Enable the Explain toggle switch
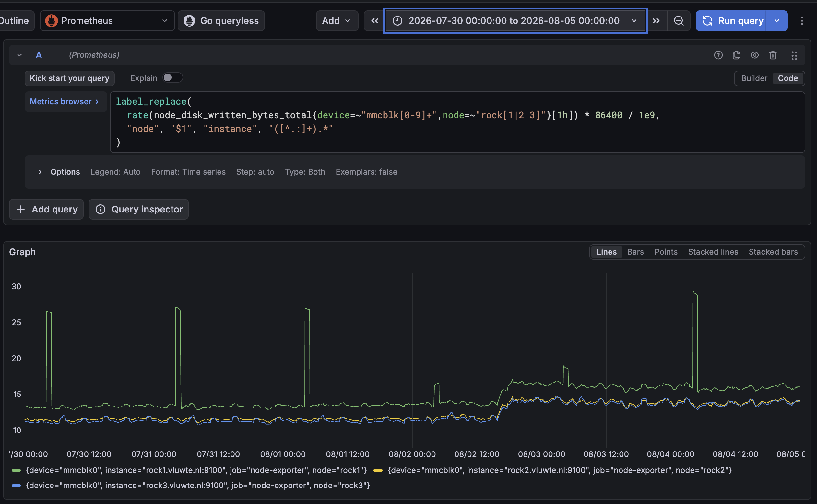Viewport: 817px width, 504px height. 172,78
